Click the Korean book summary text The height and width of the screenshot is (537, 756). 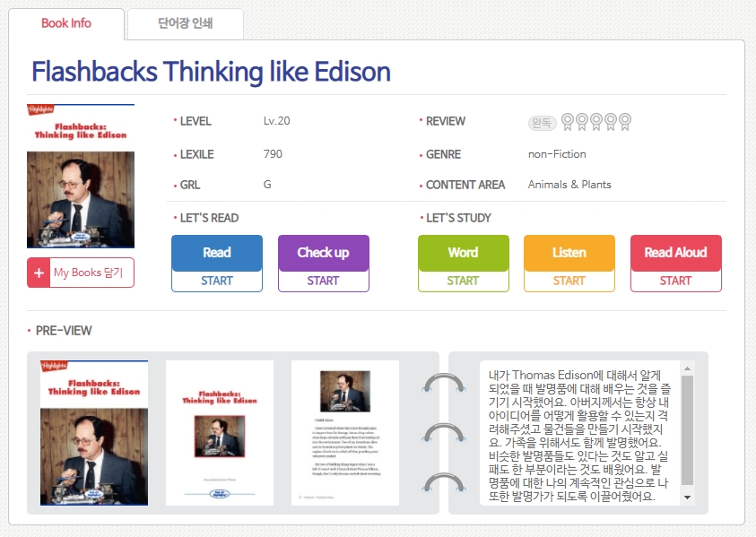(x=579, y=436)
